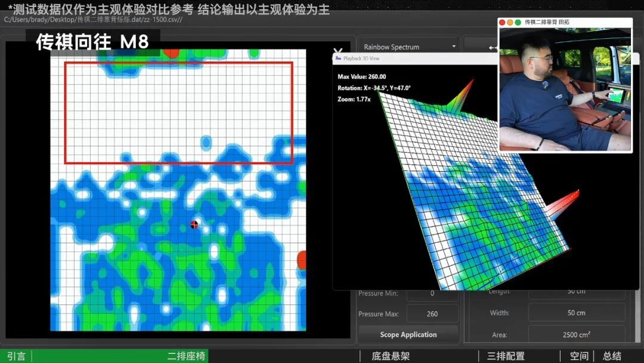Click the in-car camera video preview

pyautogui.click(x=565, y=89)
